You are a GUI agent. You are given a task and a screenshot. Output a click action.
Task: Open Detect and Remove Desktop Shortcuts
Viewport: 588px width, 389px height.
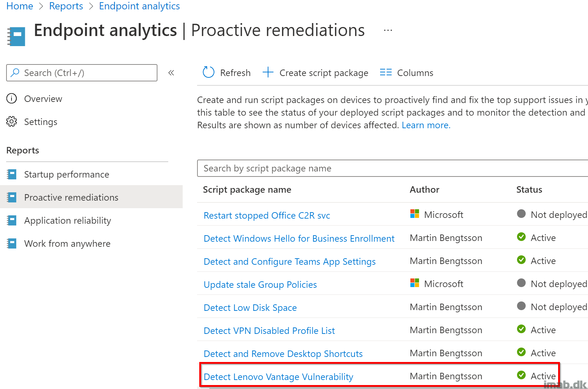click(283, 354)
